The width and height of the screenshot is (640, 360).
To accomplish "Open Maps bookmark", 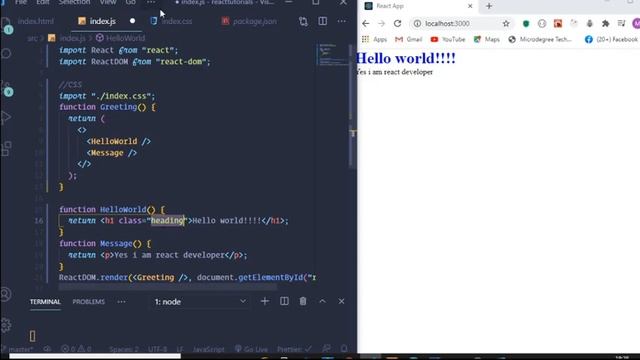I will coord(487,39).
